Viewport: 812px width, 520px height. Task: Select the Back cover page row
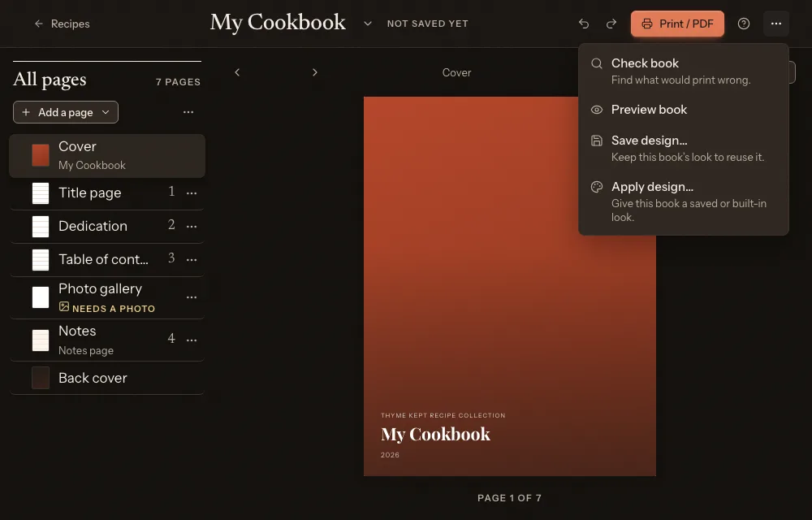point(107,378)
